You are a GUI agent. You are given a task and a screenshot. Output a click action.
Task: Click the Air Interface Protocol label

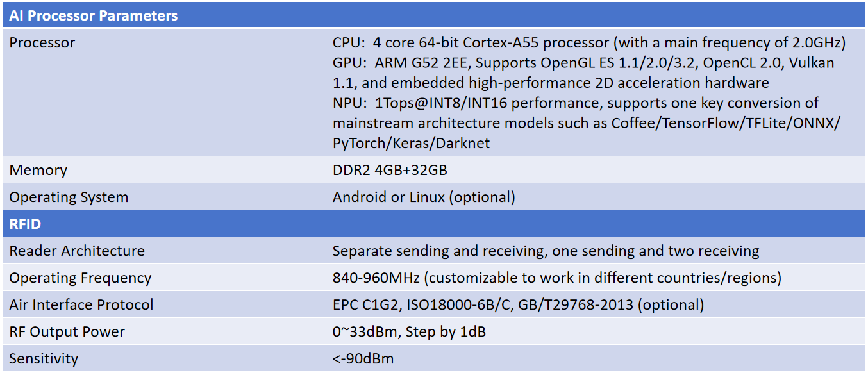(81, 305)
